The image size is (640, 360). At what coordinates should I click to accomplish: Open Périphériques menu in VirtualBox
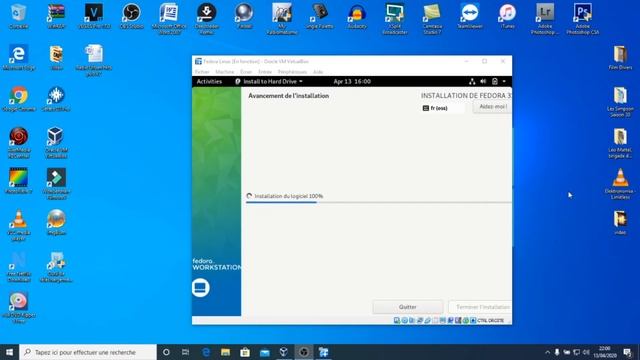pos(292,72)
